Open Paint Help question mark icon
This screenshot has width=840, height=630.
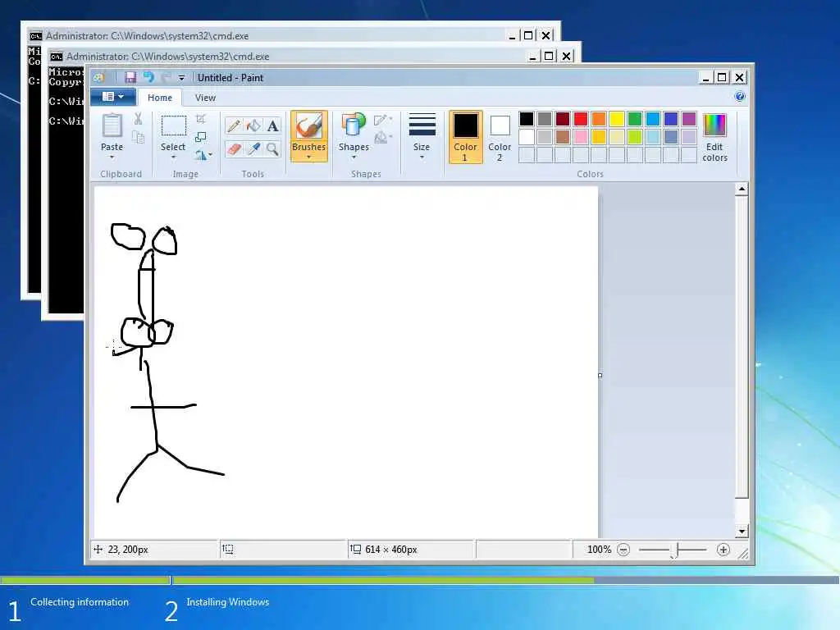[740, 97]
